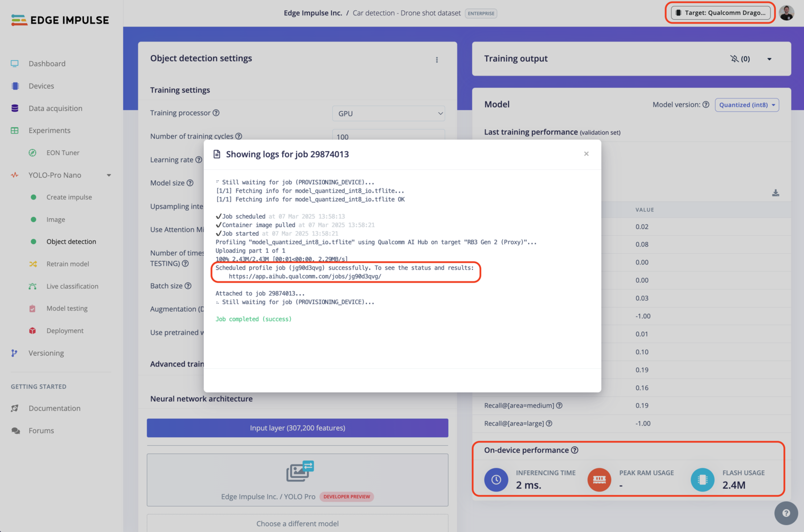Image resolution: width=804 pixels, height=532 pixels.
Task: Show help for Model version
Action: (705, 105)
